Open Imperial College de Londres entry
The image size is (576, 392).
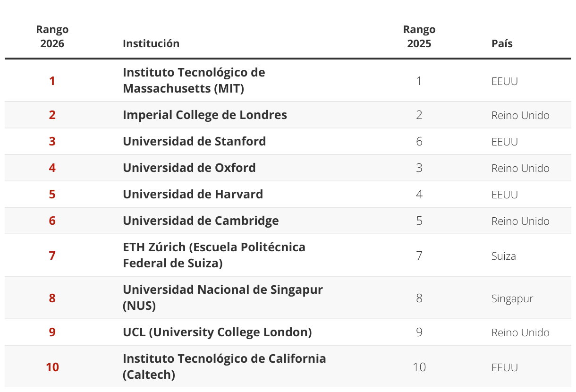point(205,115)
